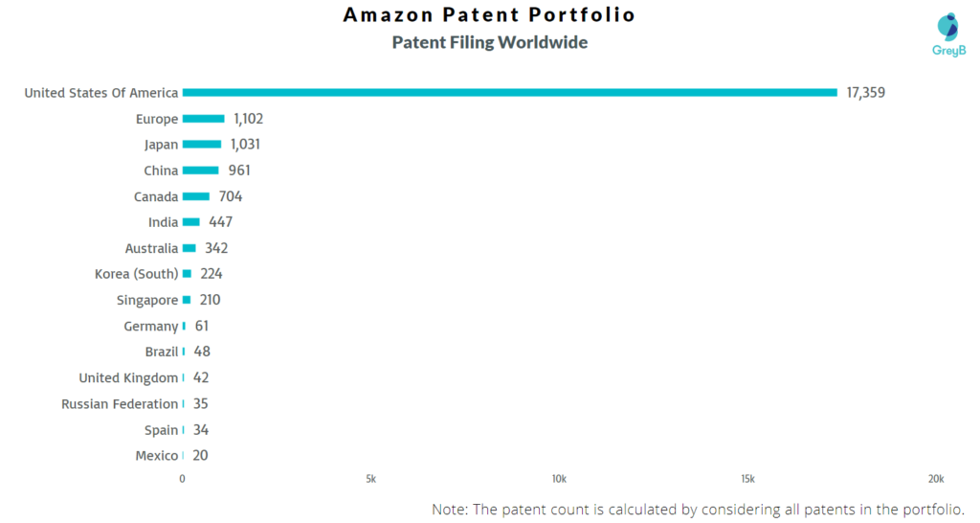The image size is (980, 523).
Task: Click the United States Of America bar
Action: (509, 93)
